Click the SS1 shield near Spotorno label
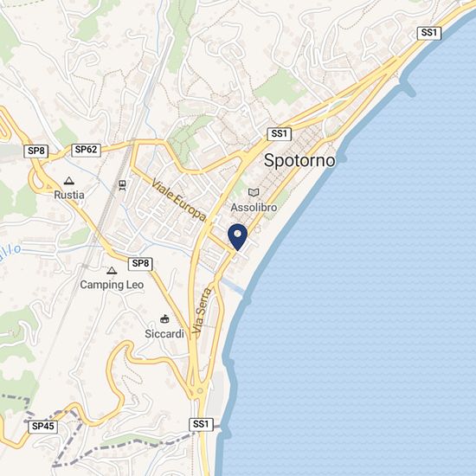Screen dimensions: 476x476 coord(279,134)
